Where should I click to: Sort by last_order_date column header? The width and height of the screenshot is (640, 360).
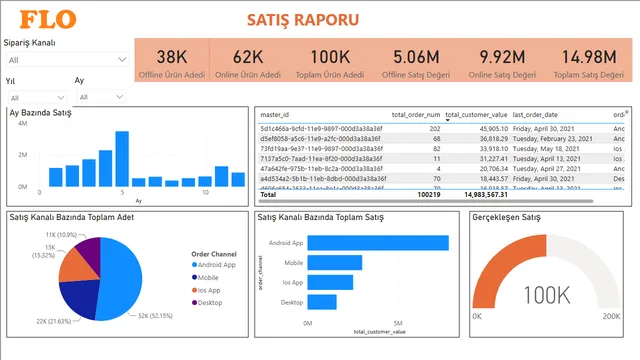pos(535,115)
